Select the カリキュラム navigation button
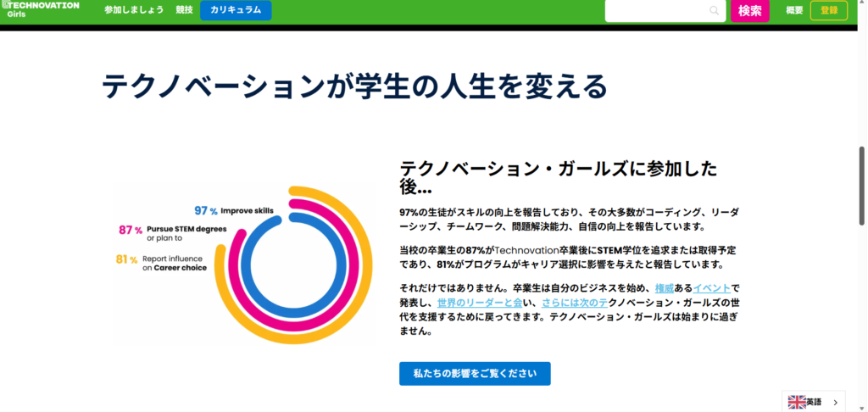 coord(236,10)
